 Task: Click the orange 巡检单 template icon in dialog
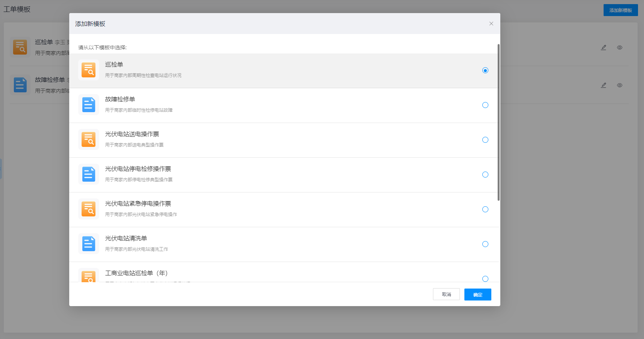pos(89,70)
